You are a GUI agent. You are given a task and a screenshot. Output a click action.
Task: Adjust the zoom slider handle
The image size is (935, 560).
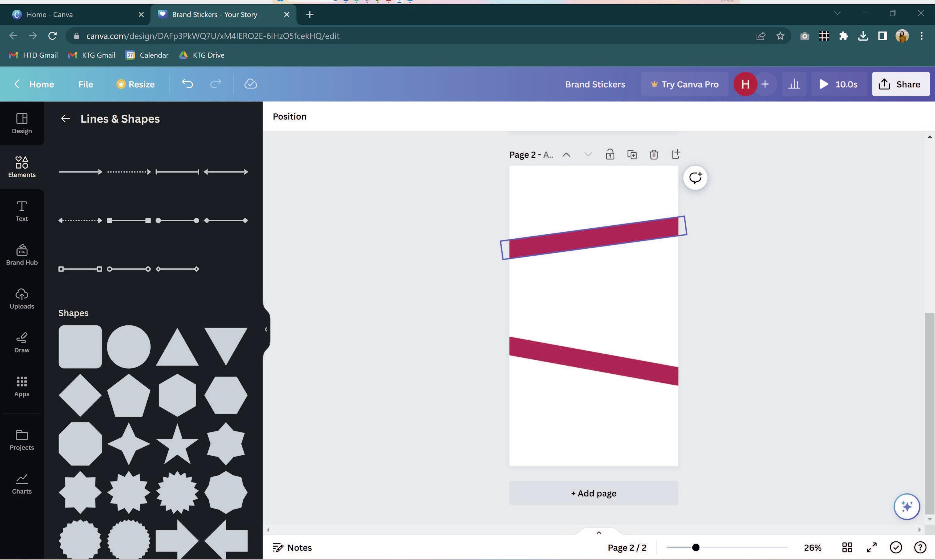[x=696, y=548]
